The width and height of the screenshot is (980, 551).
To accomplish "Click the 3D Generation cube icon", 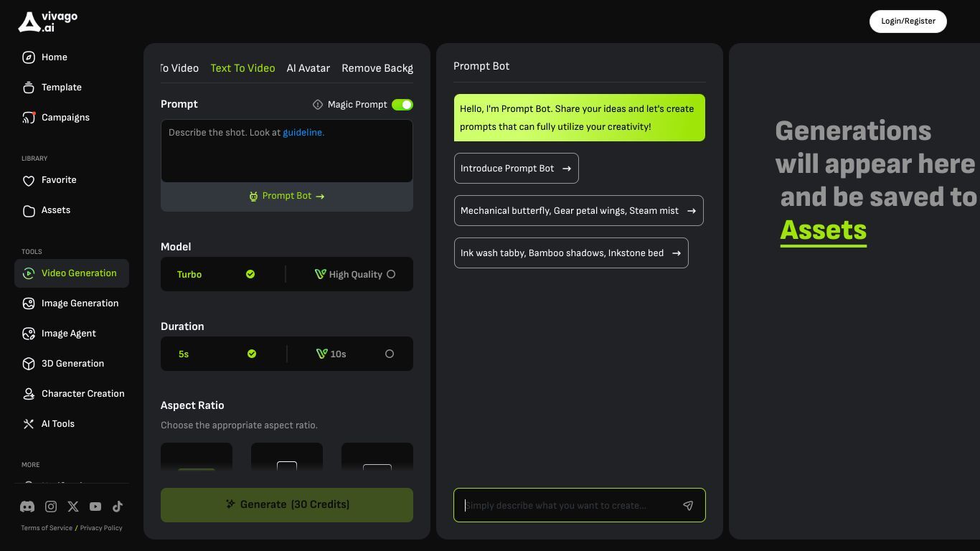I will click(29, 364).
